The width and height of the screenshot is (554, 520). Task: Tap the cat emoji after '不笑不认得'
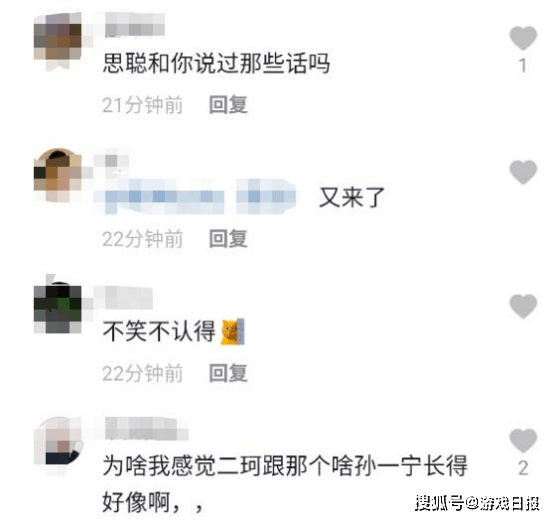(232, 331)
